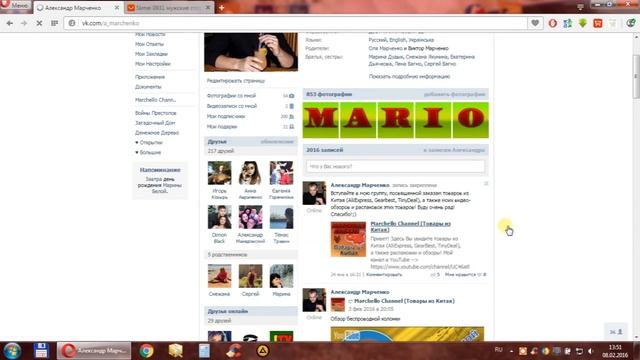The height and width of the screenshot is (360, 640).
Task: Open the M letter photo thumbnail
Action: click(x=320, y=120)
